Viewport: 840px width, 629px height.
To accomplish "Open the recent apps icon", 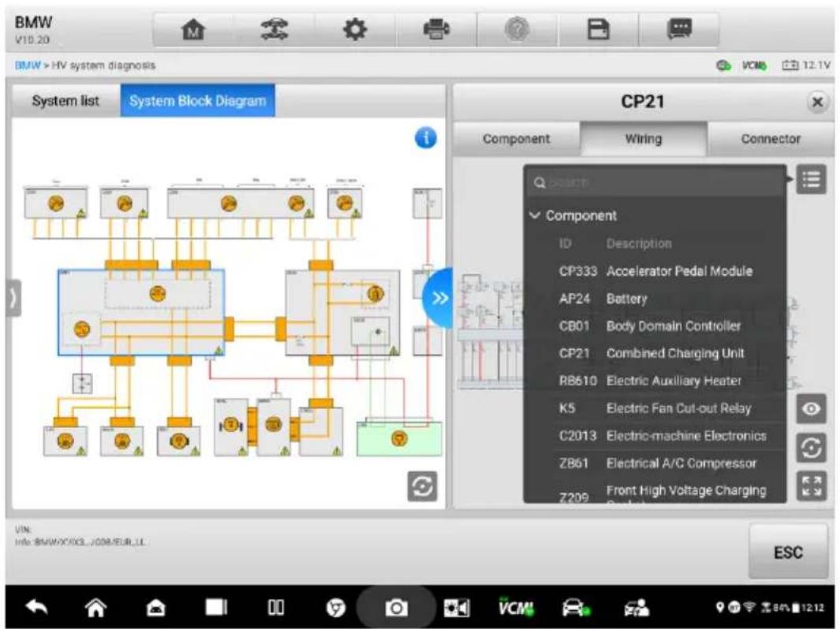I will coord(216,608).
